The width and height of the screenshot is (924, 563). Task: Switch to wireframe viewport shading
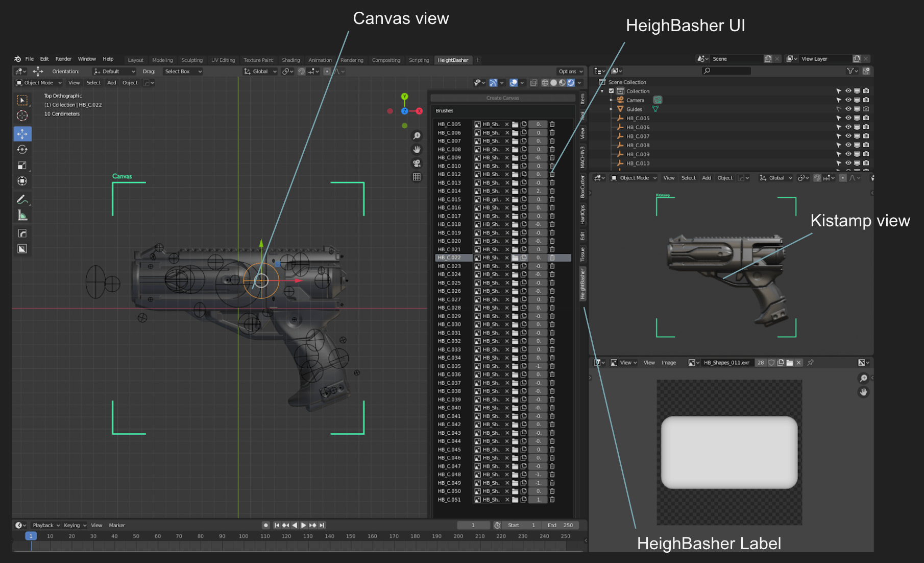click(545, 83)
